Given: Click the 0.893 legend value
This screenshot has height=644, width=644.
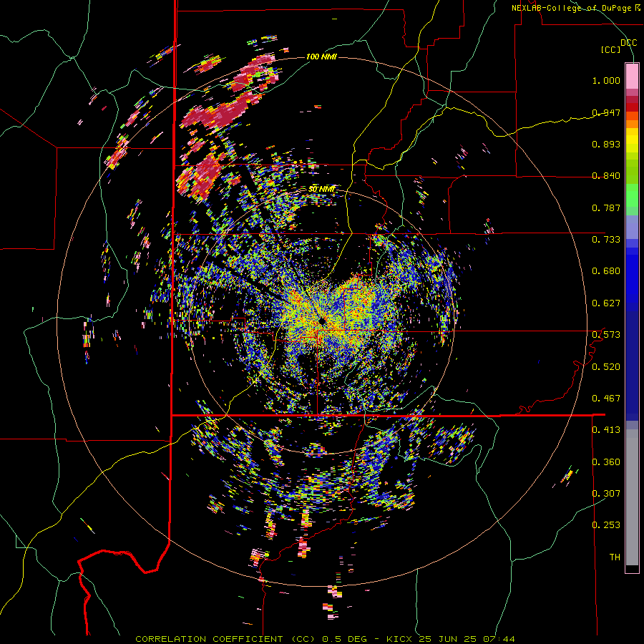Looking at the screenshot, I should click(x=606, y=144).
